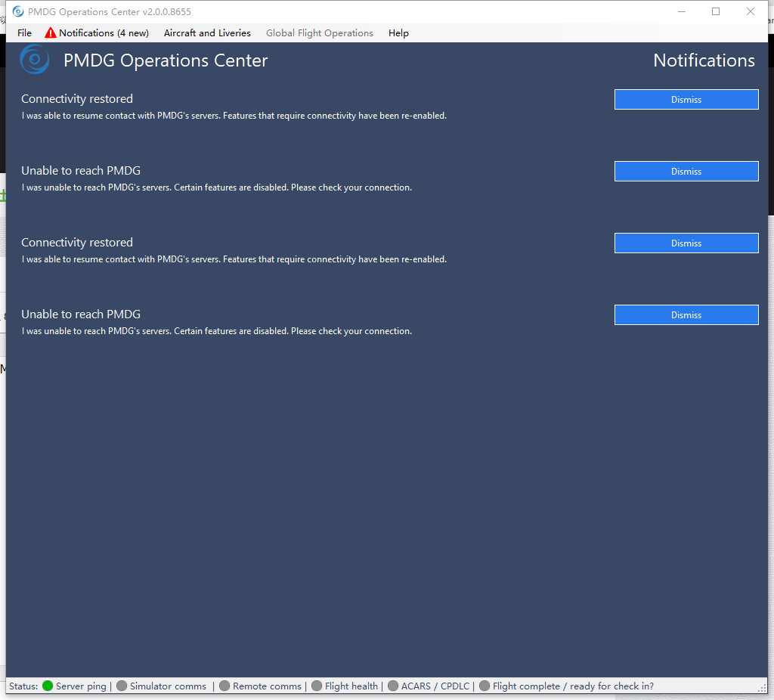Dismiss the first Unable to reach PMDG notification

[686, 171]
